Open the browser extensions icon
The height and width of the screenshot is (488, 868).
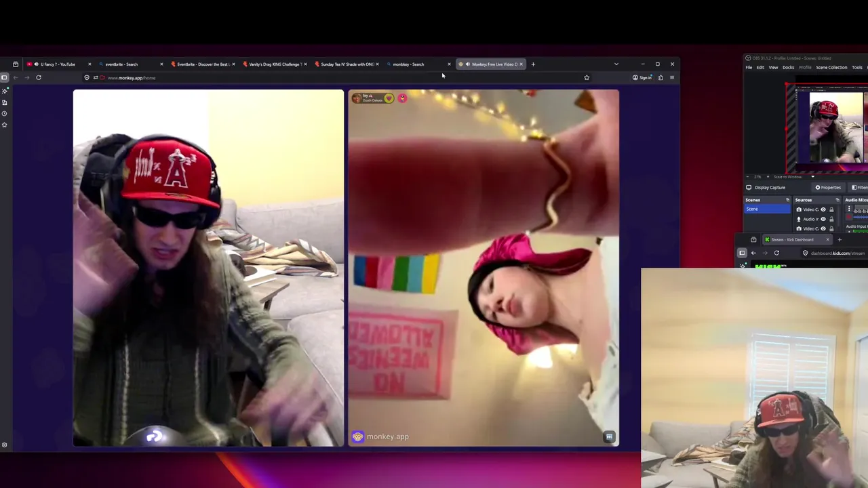point(660,77)
